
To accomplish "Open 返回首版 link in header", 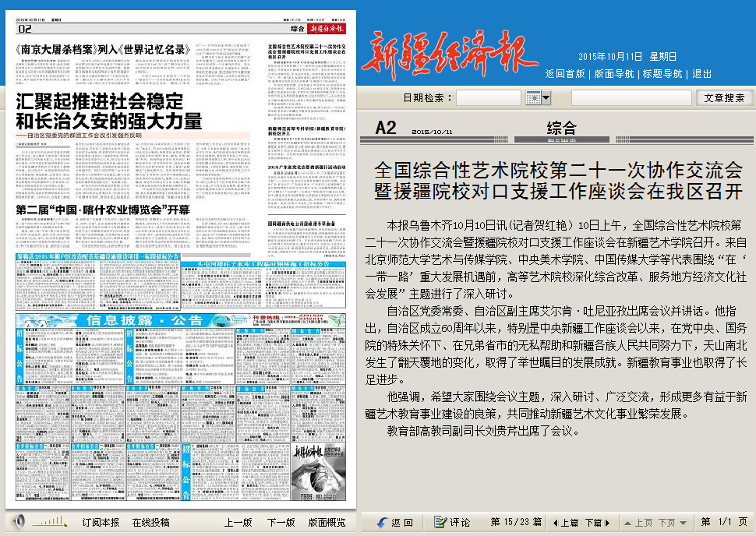I will pos(565,73).
